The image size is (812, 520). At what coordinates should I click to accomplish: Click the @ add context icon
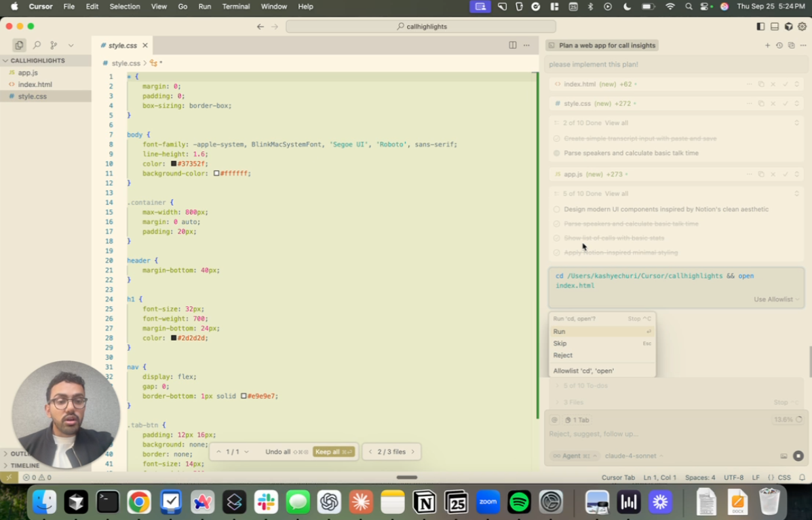[x=554, y=420]
